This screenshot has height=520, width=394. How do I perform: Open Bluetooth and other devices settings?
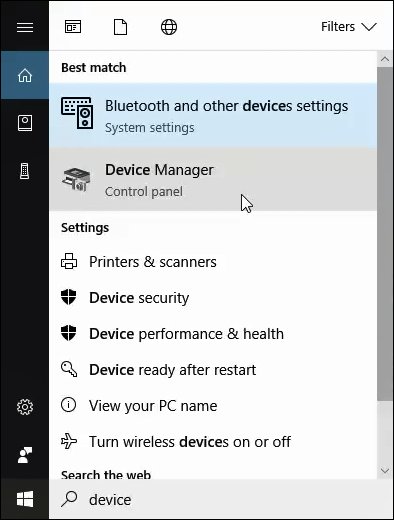(x=213, y=115)
